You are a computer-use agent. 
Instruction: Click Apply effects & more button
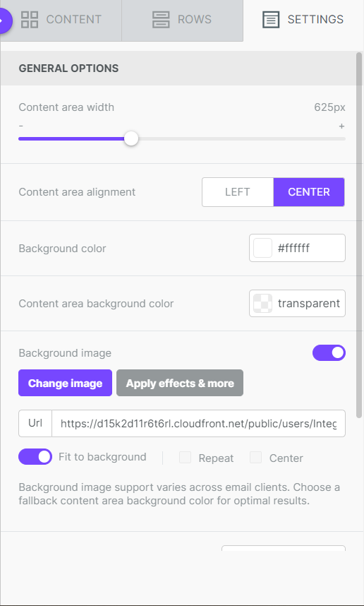pyautogui.click(x=180, y=383)
